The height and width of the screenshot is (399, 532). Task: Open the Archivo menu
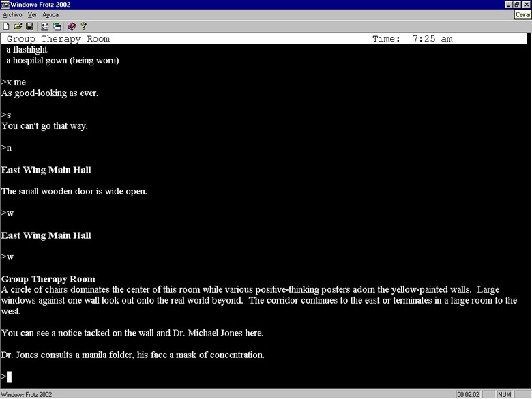pyautogui.click(x=12, y=14)
